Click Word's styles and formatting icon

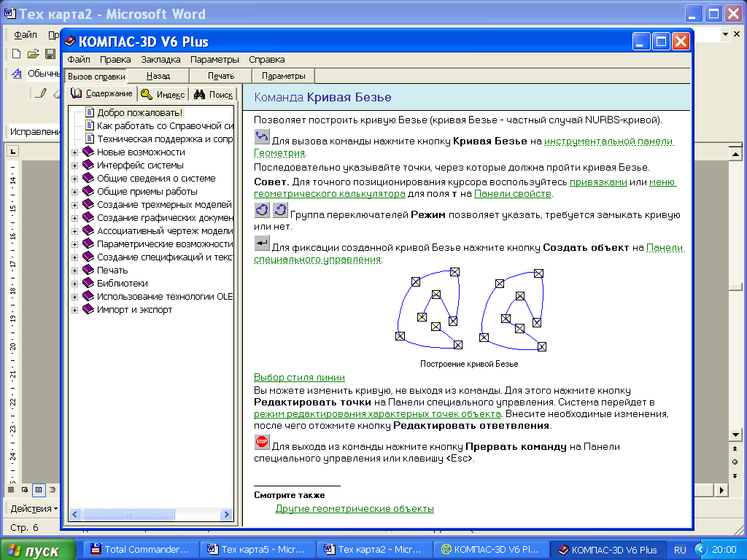pos(17,74)
